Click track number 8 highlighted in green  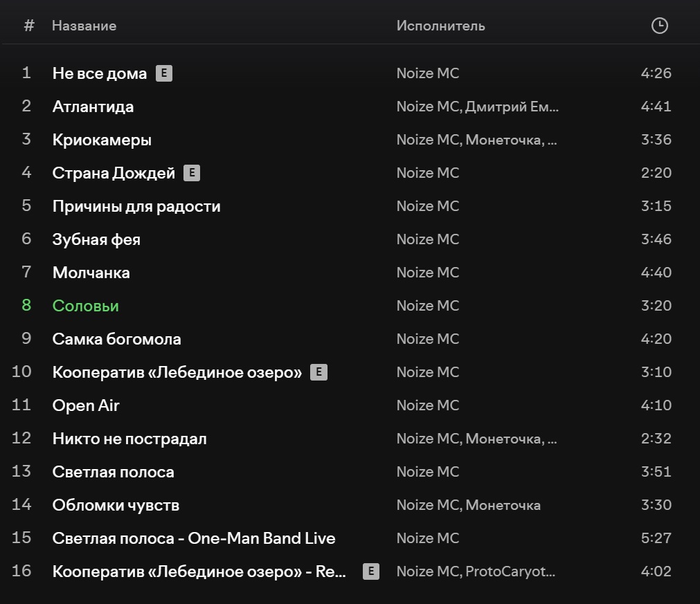tap(26, 305)
